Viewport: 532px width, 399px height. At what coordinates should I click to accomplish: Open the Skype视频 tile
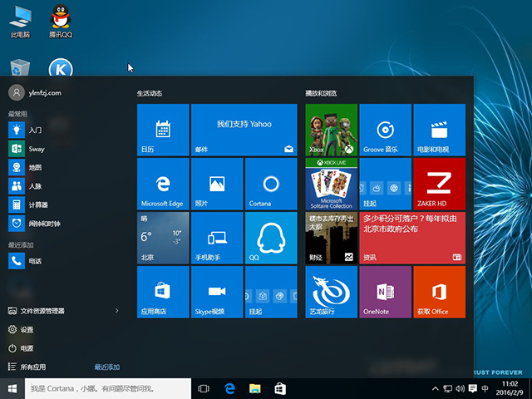click(x=216, y=292)
